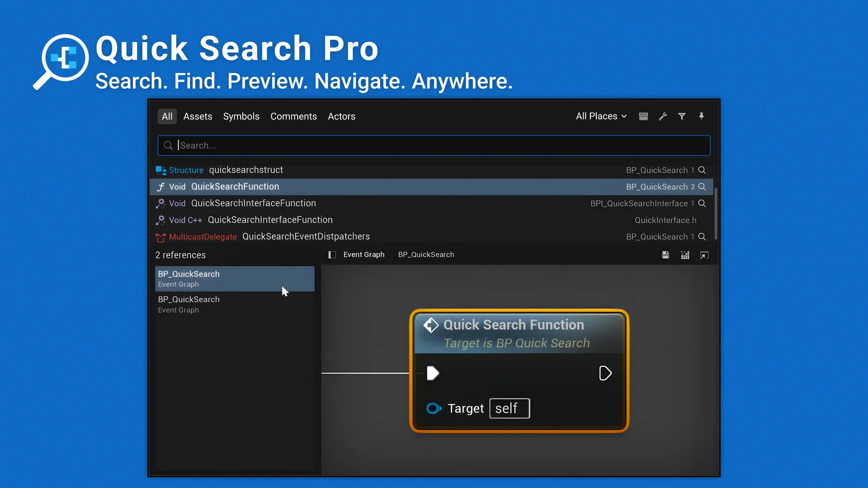The image size is (868, 488).
Task: Click find-references magnifier on QuickSearchFunction row
Action: point(702,187)
